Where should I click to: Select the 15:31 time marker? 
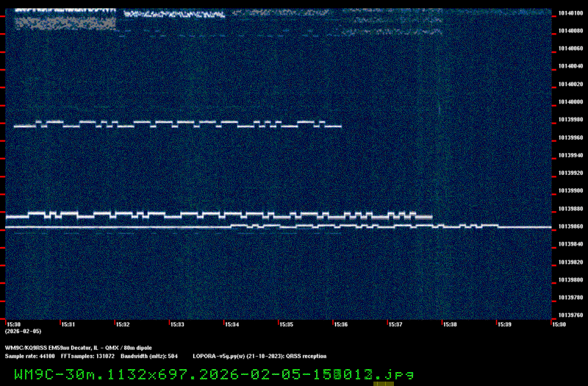[x=68, y=324]
